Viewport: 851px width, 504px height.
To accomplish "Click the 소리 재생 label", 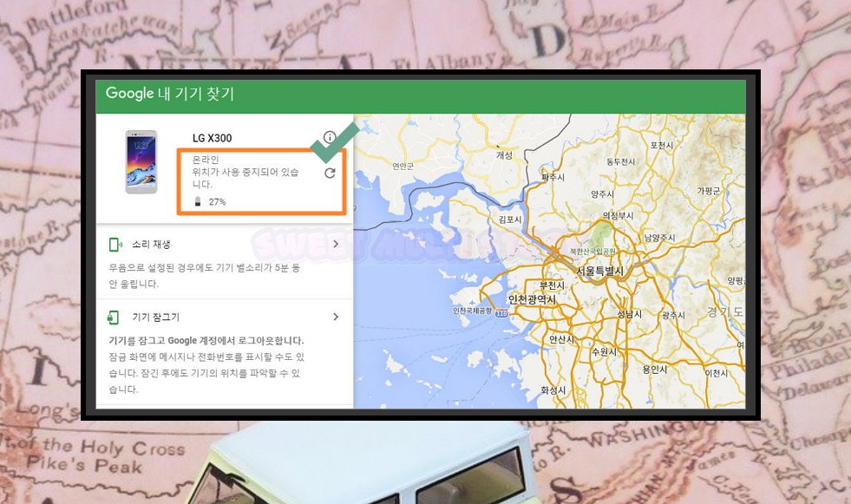I will click(151, 245).
